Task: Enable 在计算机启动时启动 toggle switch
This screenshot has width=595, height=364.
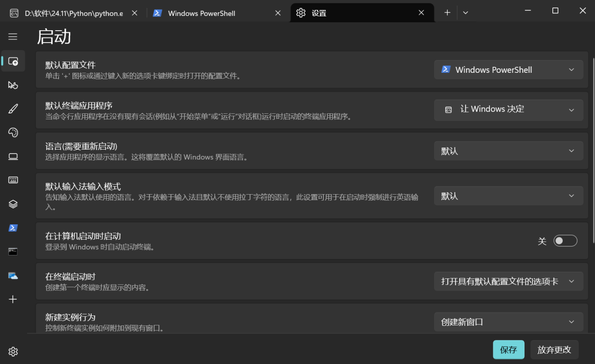Action: coord(565,241)
